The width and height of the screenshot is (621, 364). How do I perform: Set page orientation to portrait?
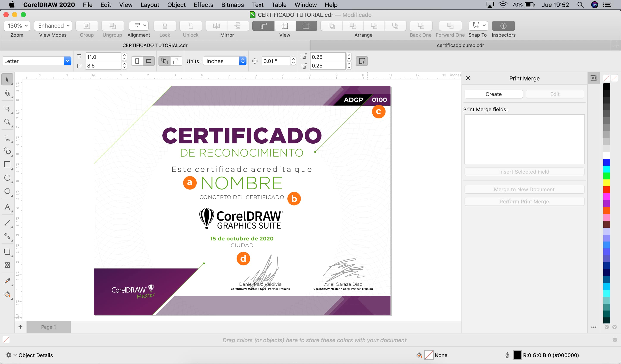point(137,61)
